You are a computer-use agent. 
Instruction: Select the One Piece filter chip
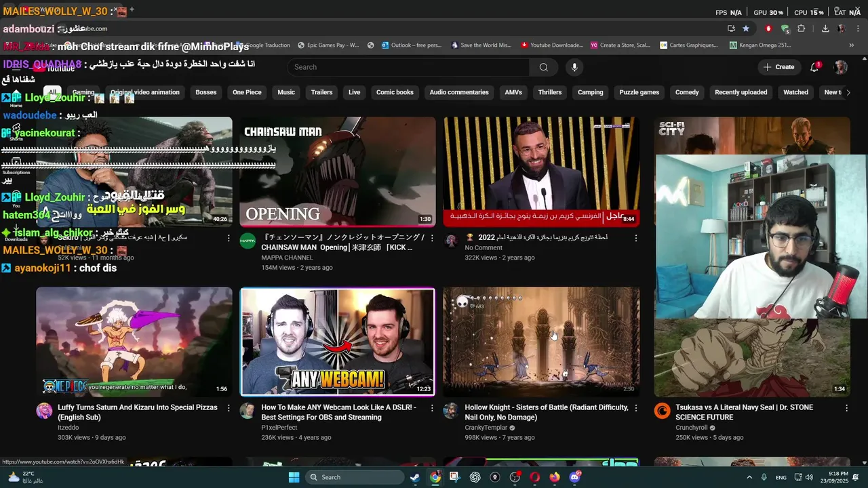247,92
